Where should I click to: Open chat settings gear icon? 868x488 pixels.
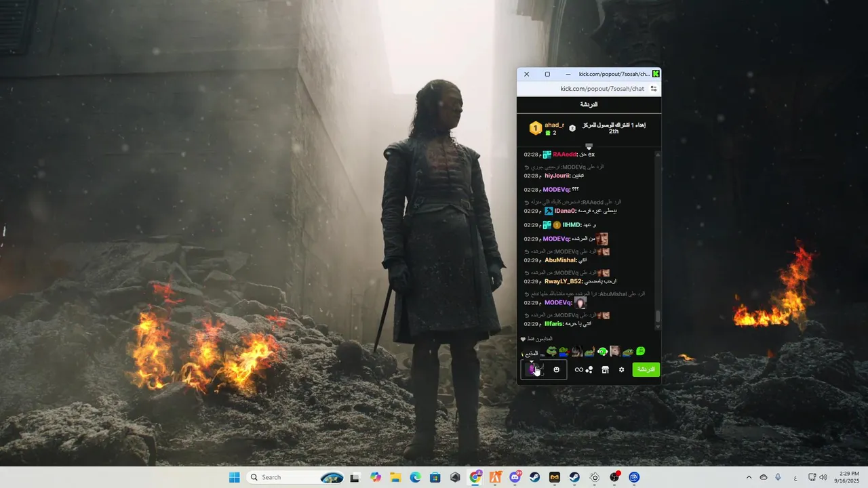(x=621, y=369)
